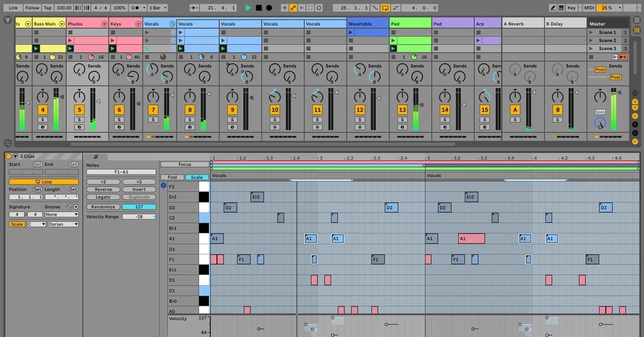The width and height of the screenshot is (644, 337).
Task: Click the Randomize velocity button
Action: pos(103,207)
